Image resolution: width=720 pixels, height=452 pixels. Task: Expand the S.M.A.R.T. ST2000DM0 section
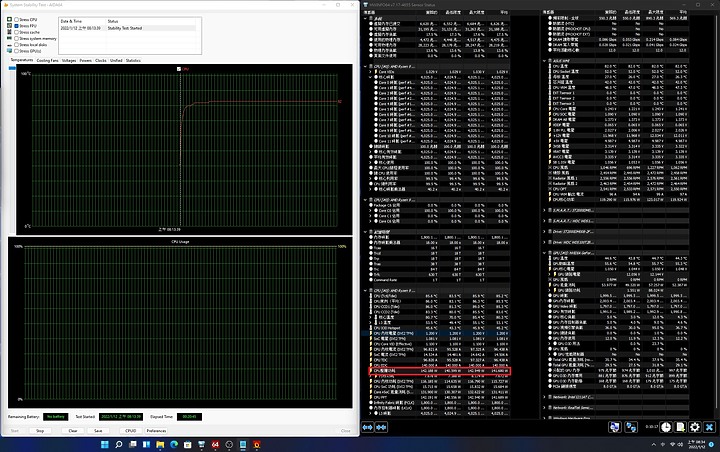[545, 210]
